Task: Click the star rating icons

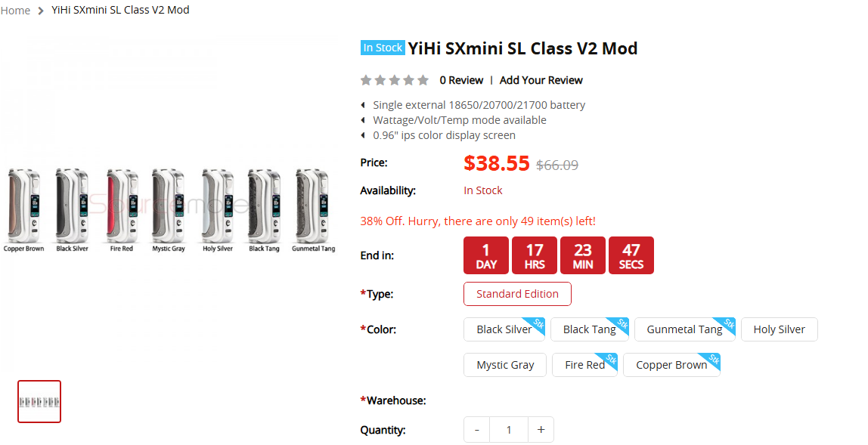Action: pyautogui.click(x=394, y=80)
